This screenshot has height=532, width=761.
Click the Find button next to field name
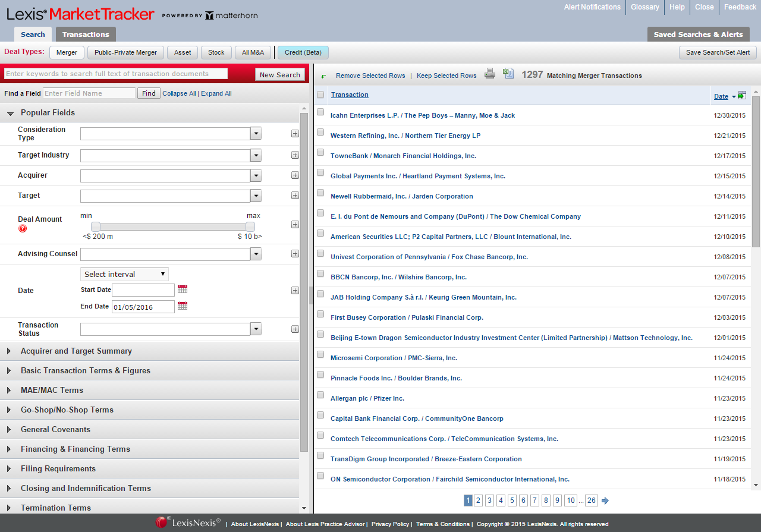[x=149, y=93]
